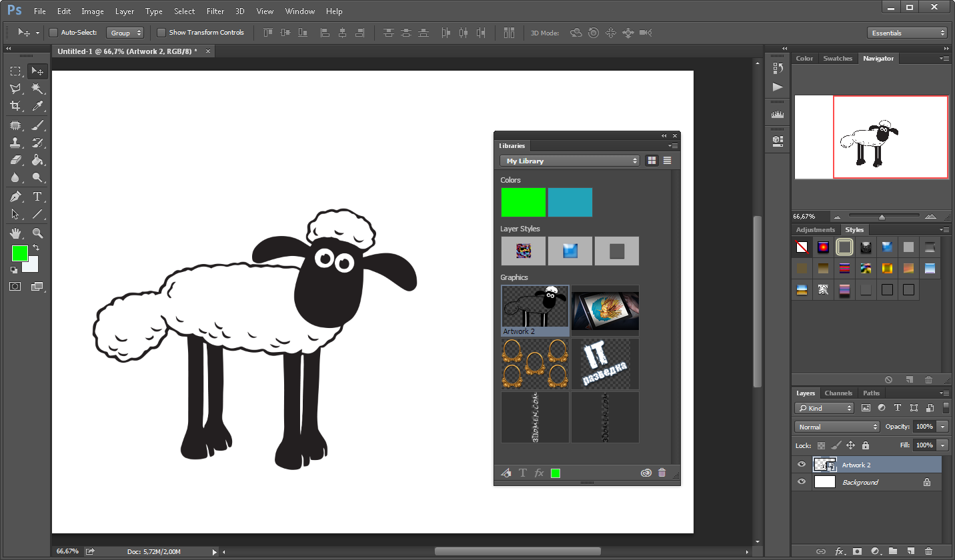Screen dimensions: 955x560
Task: Add a layer mask
Action: point(857,551)
